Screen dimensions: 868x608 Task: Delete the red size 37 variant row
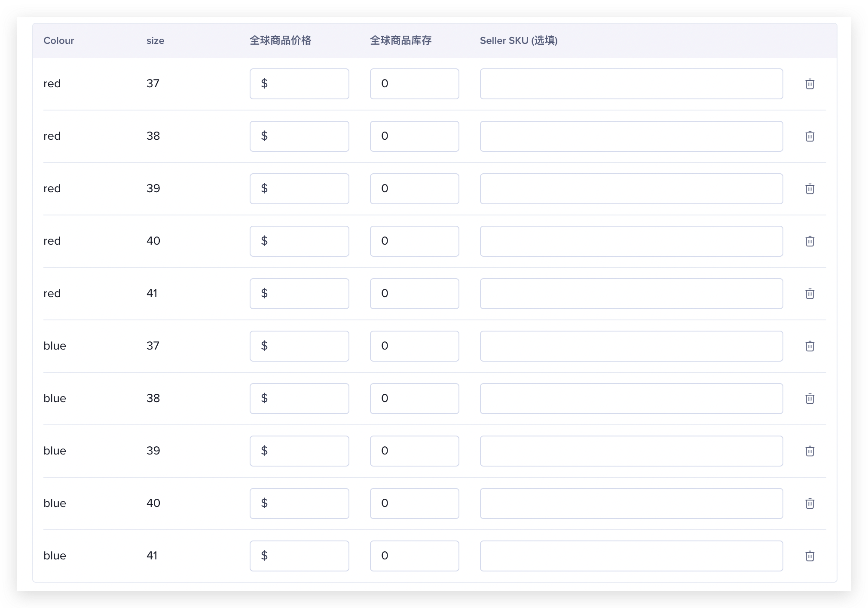coord(810,83)
